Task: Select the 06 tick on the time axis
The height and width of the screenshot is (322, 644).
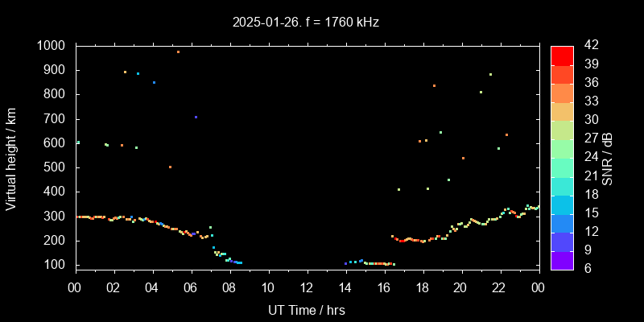Action: [x=191, y=287]
